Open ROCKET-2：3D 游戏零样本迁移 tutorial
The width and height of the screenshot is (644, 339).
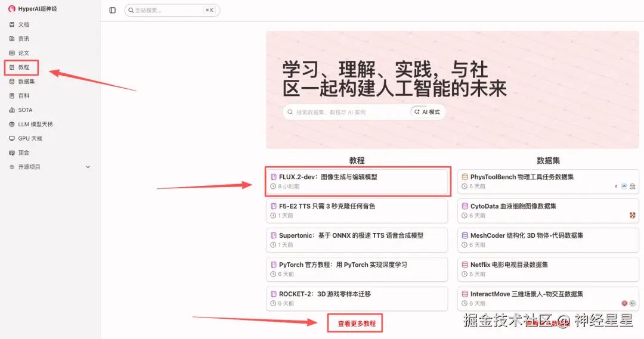click(357, 298)
